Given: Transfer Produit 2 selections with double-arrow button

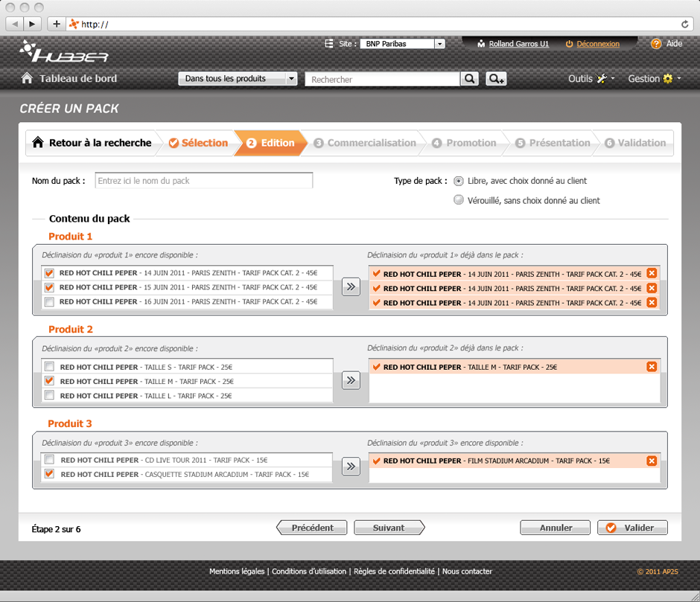Looking at the screenshot, I should [351, 380].
